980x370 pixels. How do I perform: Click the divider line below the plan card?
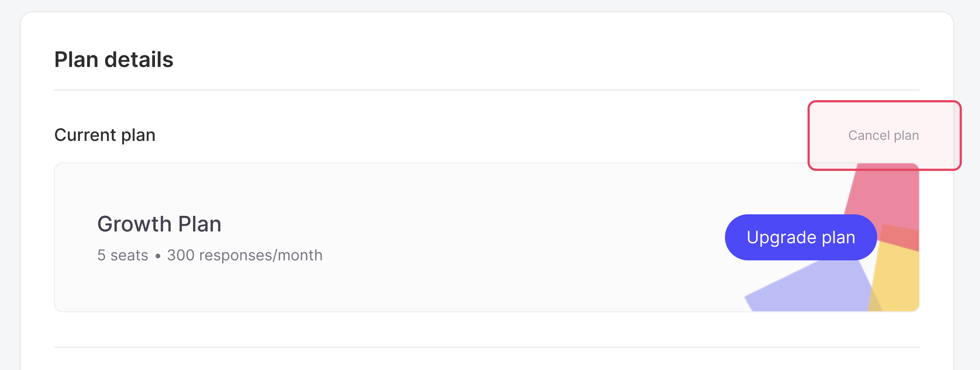[487, 347]
